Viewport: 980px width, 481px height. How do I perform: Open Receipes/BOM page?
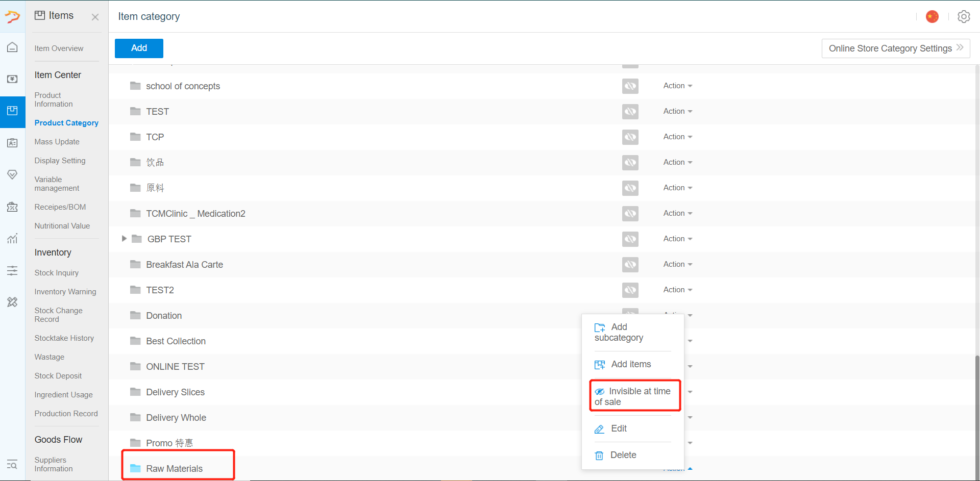(x=60, y=207)
